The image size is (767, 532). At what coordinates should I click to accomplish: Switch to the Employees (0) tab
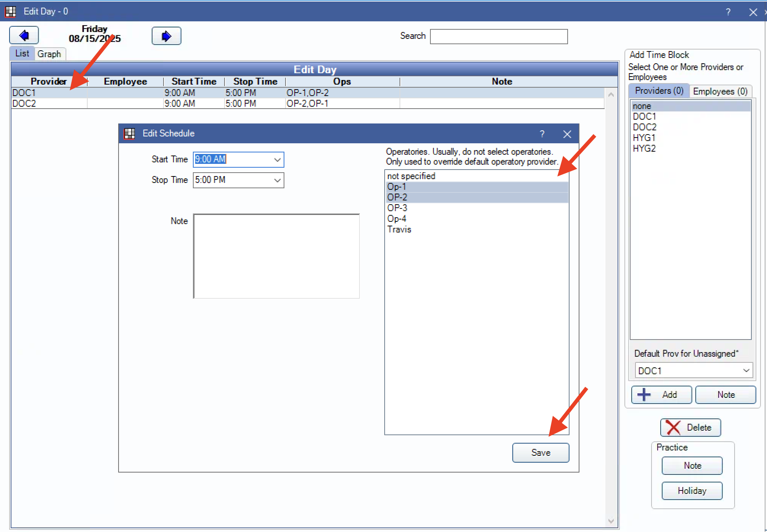(720, 91)
